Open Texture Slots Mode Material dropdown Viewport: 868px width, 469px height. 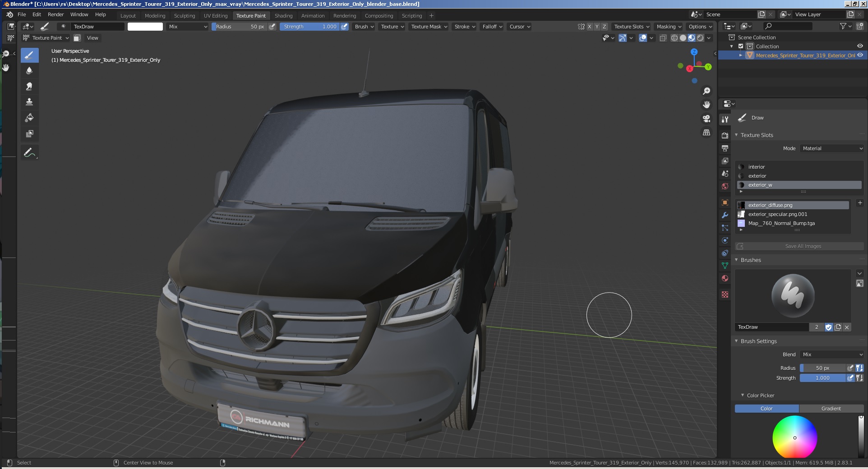coord(832,148)
